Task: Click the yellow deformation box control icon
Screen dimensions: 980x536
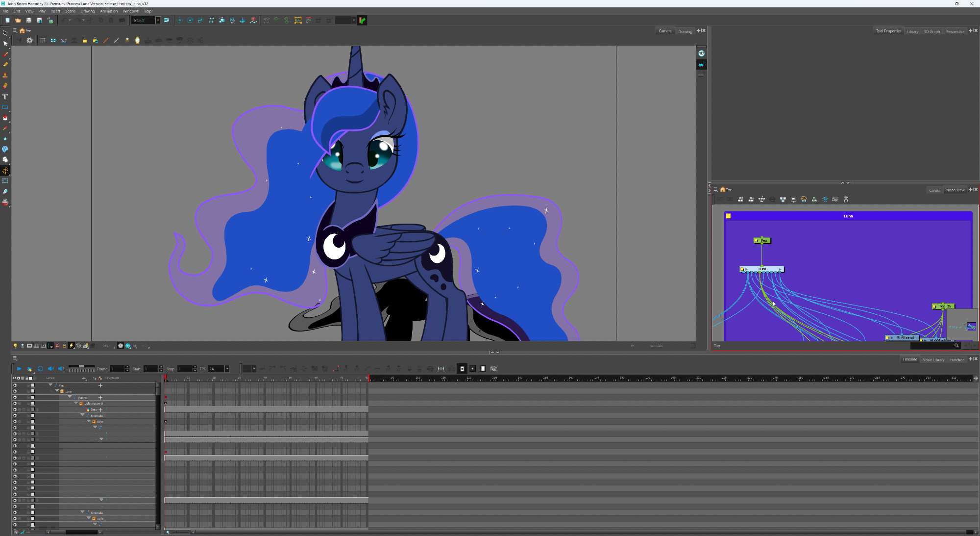Action: pyautogui.click(x=298, y=20)
